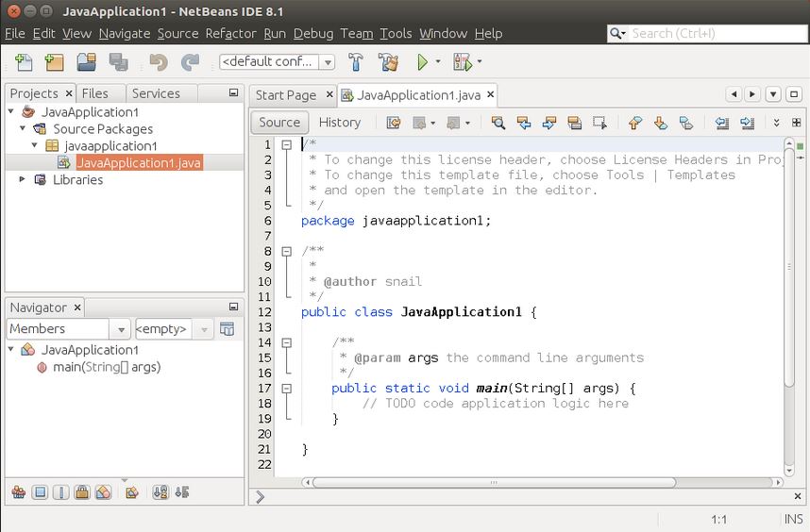This screenshot has width=810, height=532.
Task: Collapse the Source Packages node
Action: pyautogui.click(x=23, y=128)
